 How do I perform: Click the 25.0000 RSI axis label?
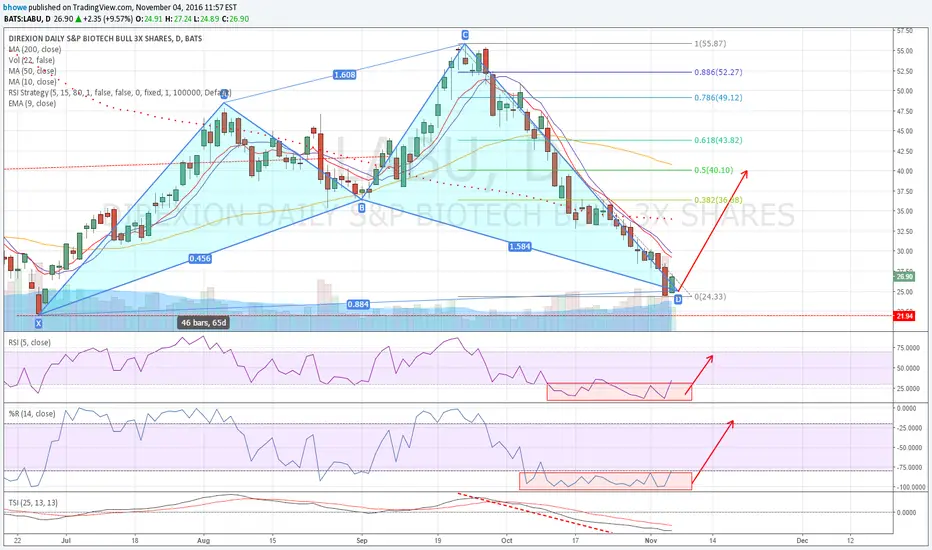tap(908, 389)
